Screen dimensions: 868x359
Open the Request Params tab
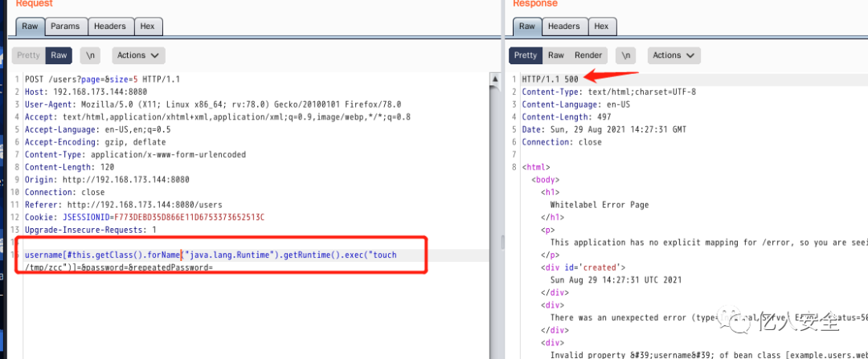click(x=66, y=26)
